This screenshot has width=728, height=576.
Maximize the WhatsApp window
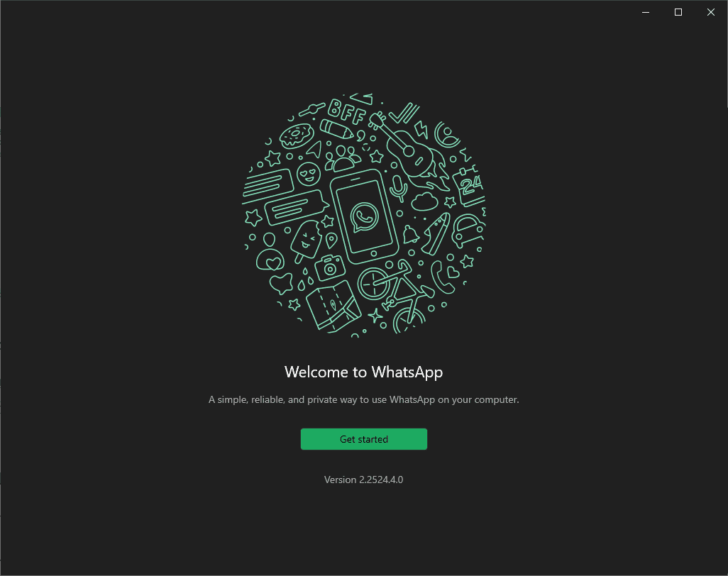[x=678, y=12]
